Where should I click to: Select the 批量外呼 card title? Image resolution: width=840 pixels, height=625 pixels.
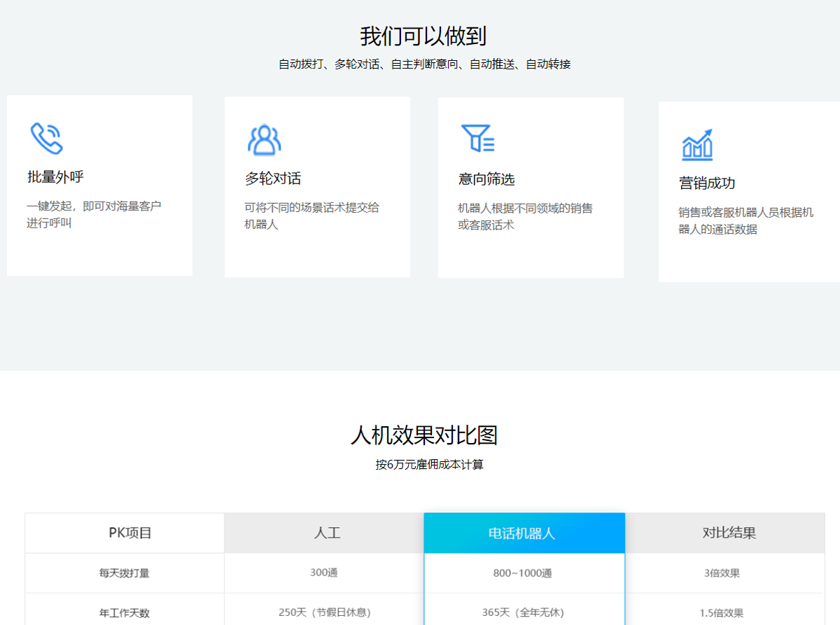click(x=56, y=177)
